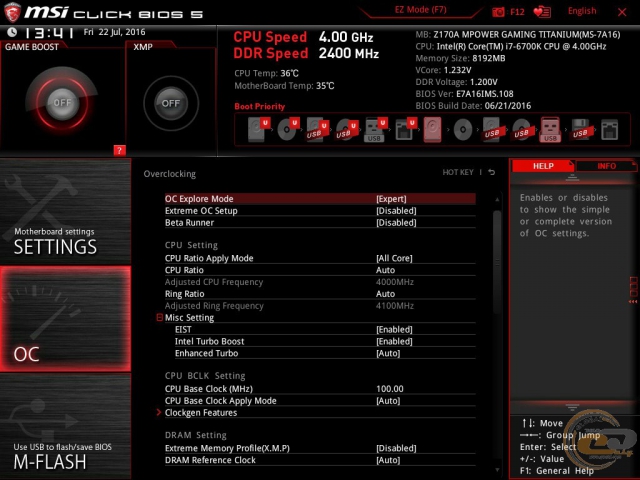This screenshot has width=640, height=480.
Task: Click the back arrow next to HOT KEY
Action: point(492,172)
